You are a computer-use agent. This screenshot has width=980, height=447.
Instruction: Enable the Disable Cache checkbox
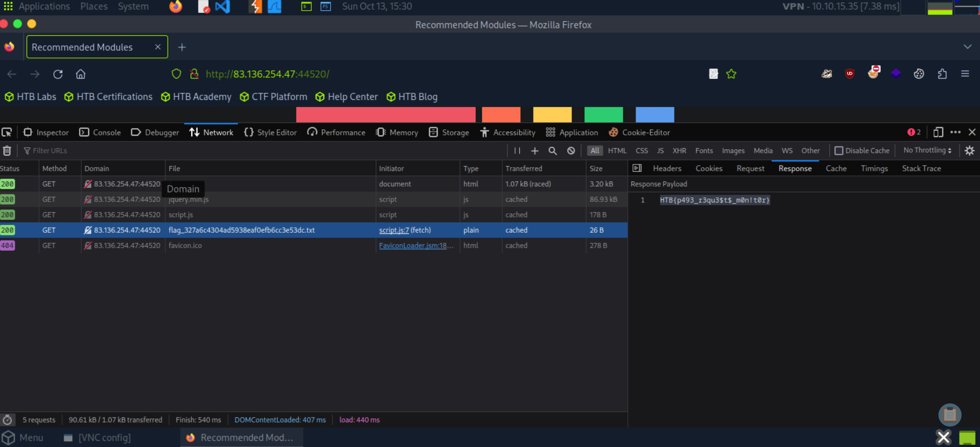click(839, 151)
